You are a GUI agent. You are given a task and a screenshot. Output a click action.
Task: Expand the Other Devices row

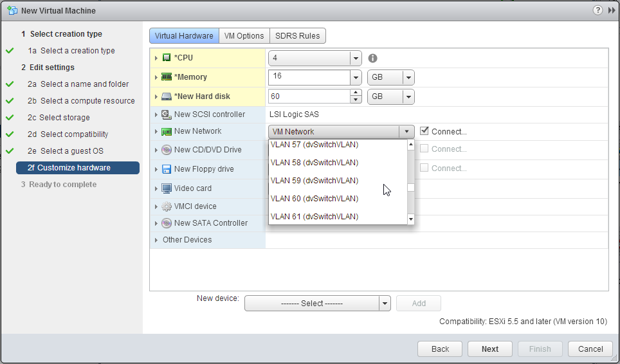[x=156, y=240]
